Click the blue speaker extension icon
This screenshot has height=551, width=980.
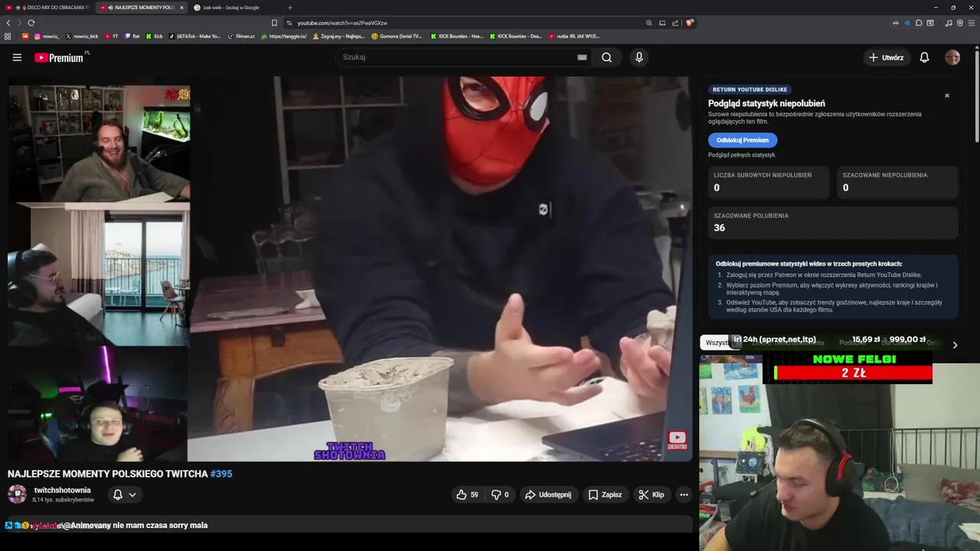point(907,23)
